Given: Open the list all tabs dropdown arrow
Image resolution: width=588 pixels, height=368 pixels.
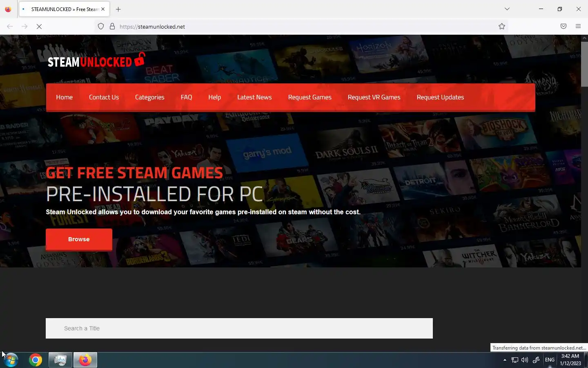Looking at the screenshot, I should click(507, 9).
